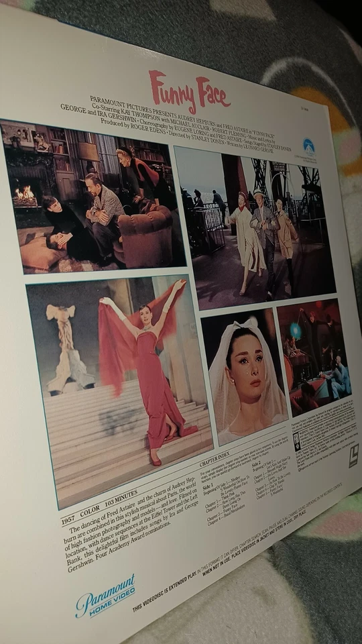
Task: Click "Chapter 3 — On How To Be Lovely" on Side 2
Action: (x=274, y=482)
